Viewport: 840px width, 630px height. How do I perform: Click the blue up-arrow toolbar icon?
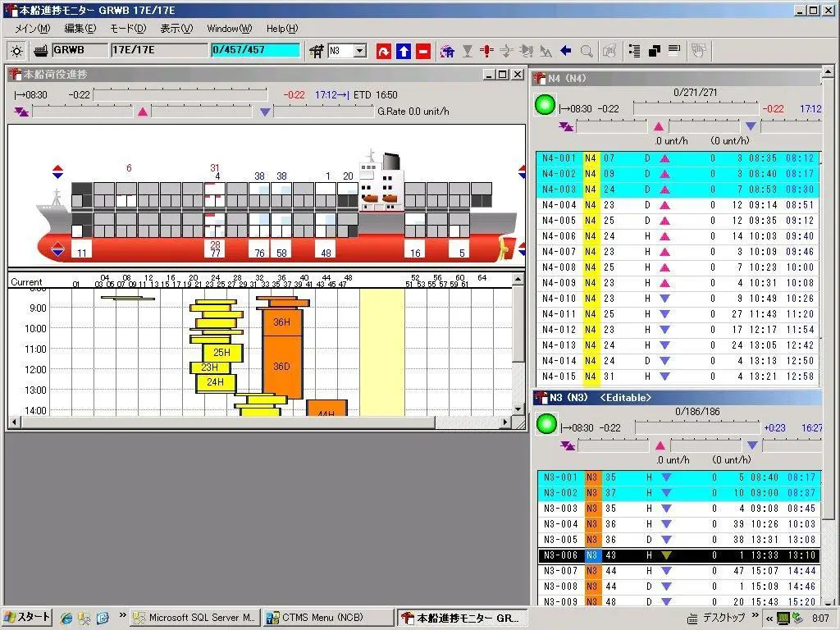pos(403,52)
